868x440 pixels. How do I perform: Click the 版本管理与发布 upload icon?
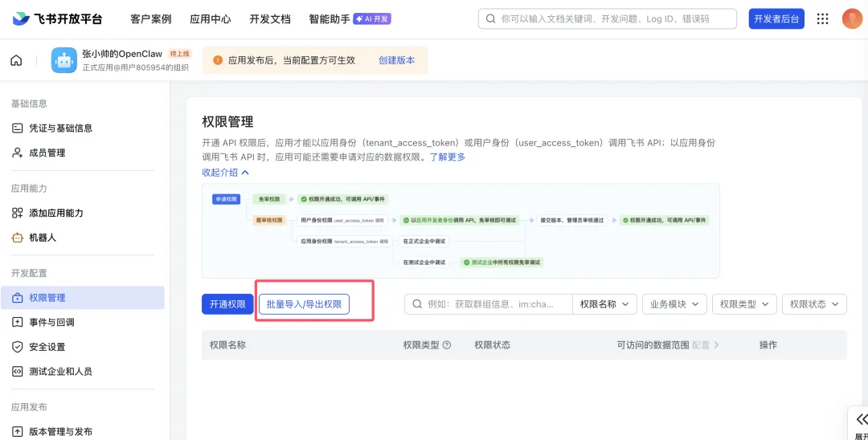point(17,432)
